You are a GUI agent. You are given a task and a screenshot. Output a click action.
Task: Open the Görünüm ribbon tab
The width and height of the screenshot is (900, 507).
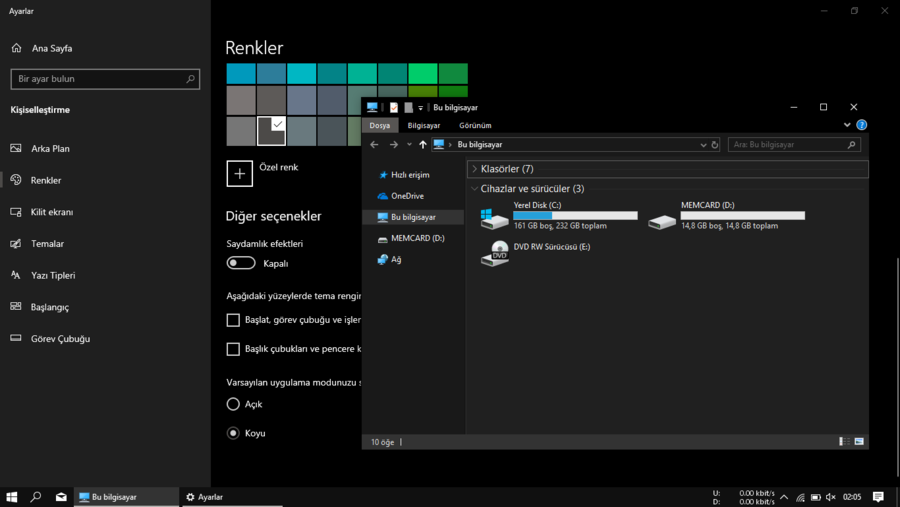475,126
